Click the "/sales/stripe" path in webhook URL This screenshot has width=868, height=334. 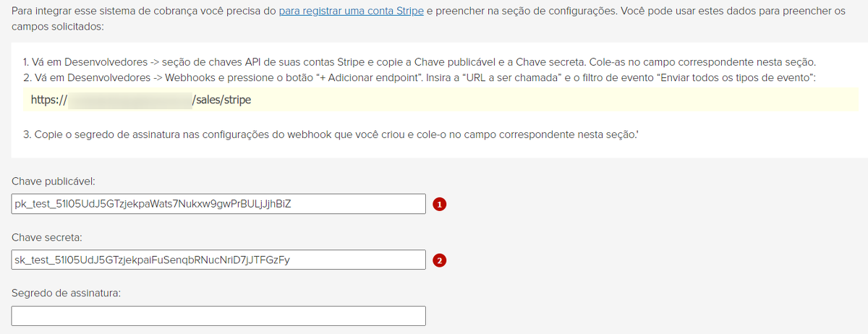[222, 100]
